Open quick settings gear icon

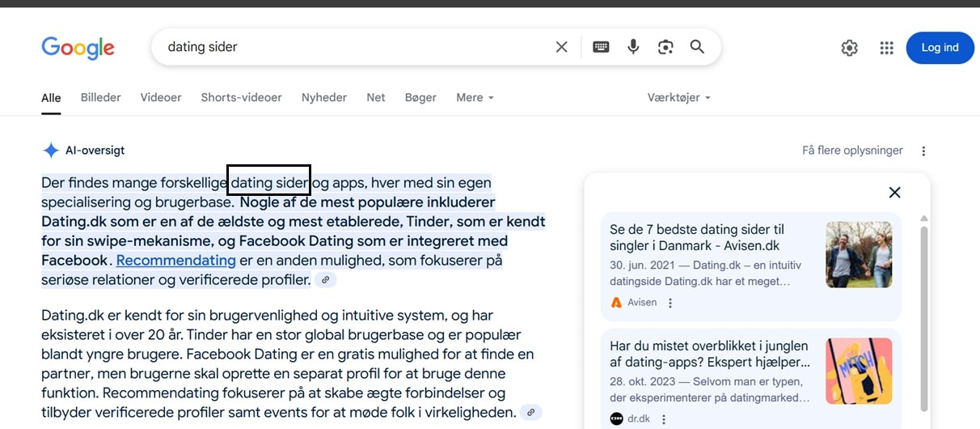click(x=849, y=48)
